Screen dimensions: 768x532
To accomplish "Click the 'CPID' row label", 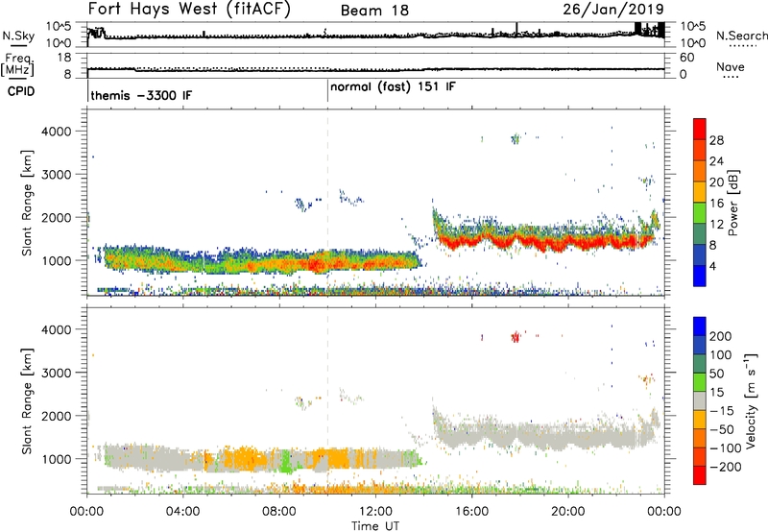I will coord(21,91).
